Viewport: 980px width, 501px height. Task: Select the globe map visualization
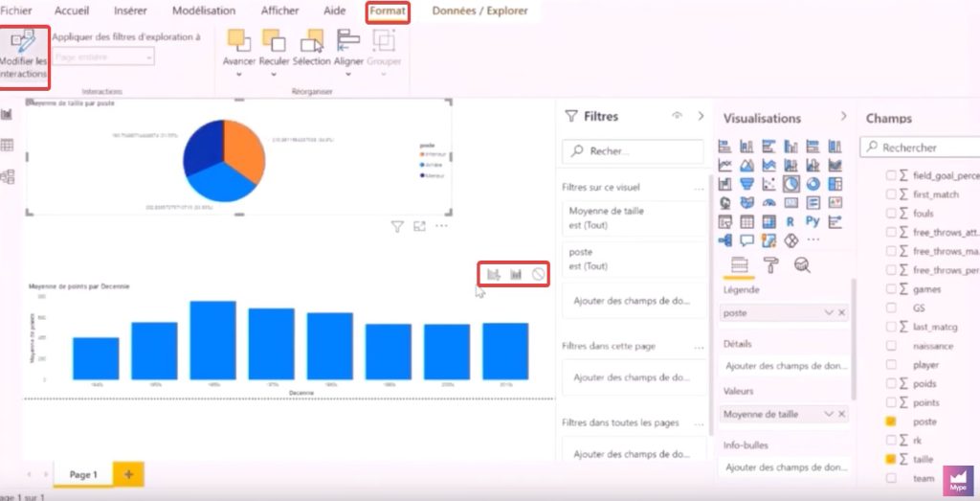pos(725,203)
